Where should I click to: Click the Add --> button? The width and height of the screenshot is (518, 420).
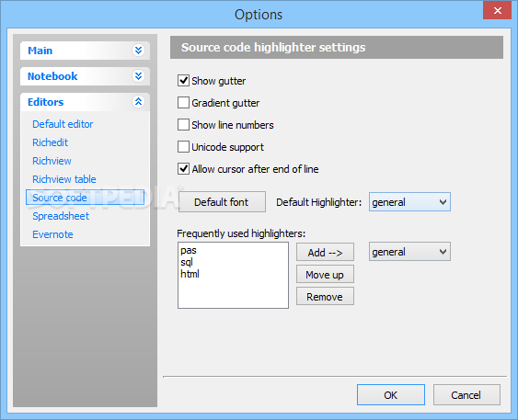325,253
